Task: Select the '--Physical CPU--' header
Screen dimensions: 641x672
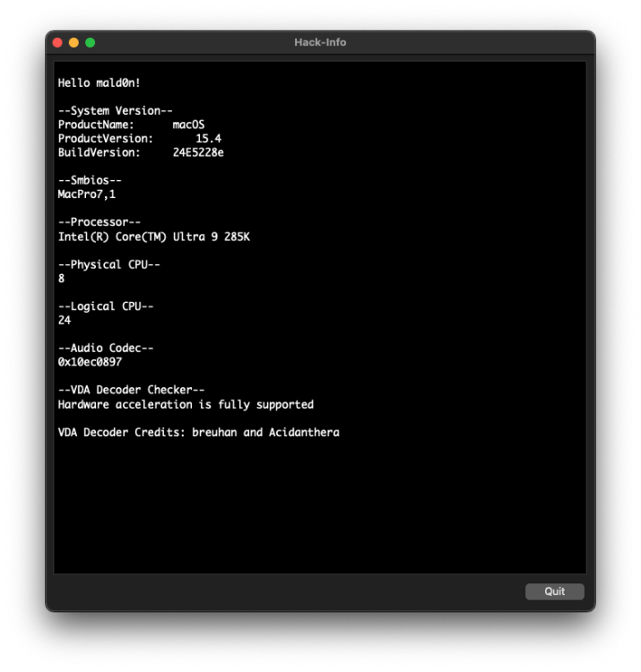Action: click(x=108, y=264)
